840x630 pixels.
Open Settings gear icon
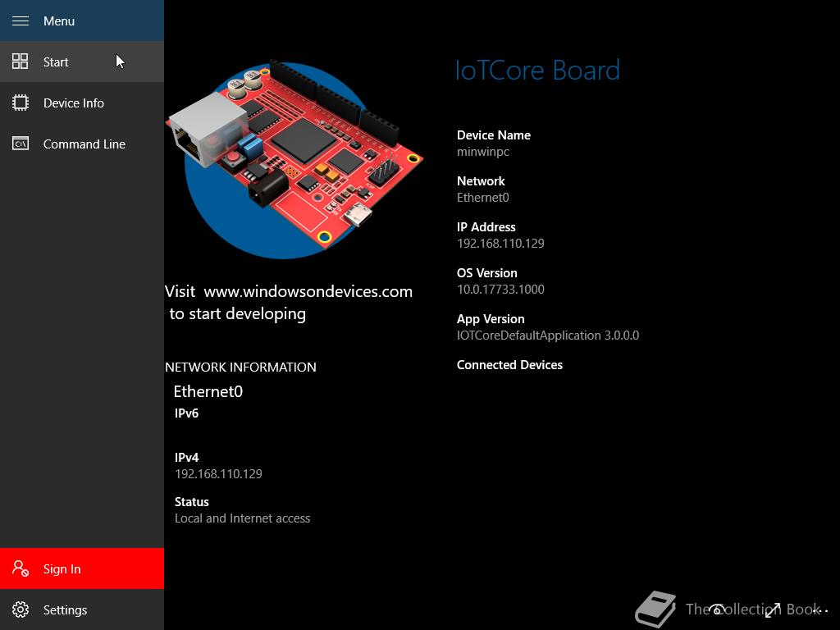21,609
